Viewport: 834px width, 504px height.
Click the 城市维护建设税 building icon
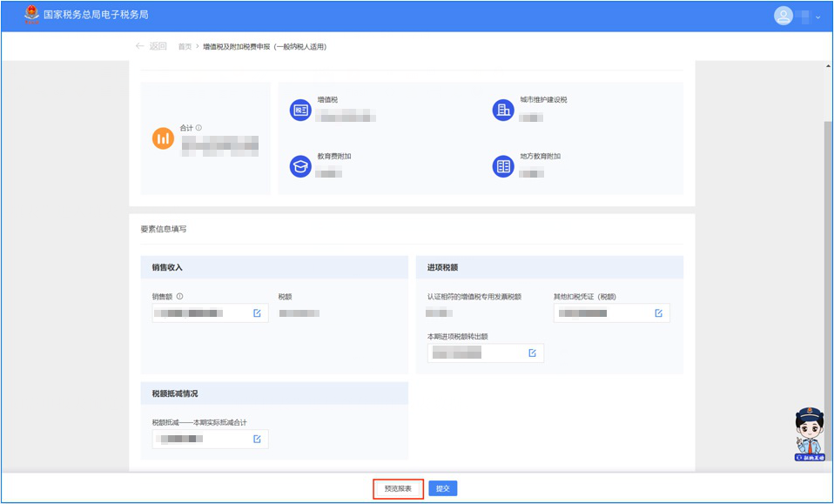click(502, 110)
